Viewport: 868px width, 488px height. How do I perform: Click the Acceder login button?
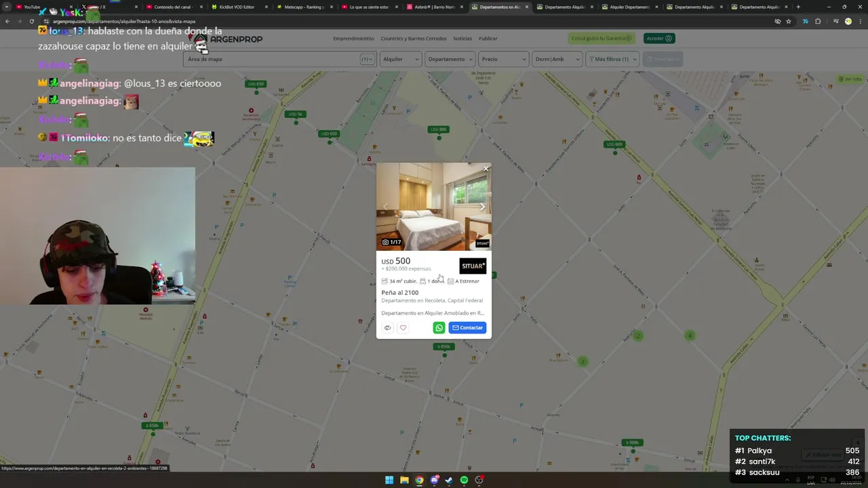click(658, 39)
